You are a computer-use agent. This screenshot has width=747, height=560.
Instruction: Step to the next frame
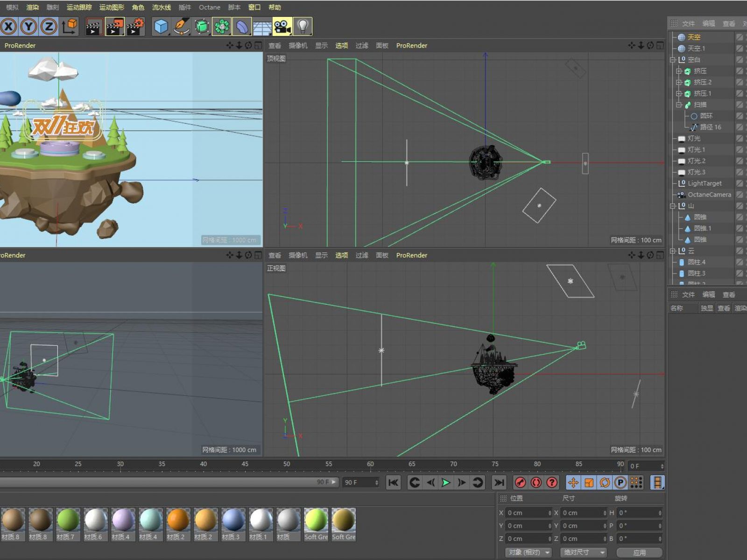(461, 483)
